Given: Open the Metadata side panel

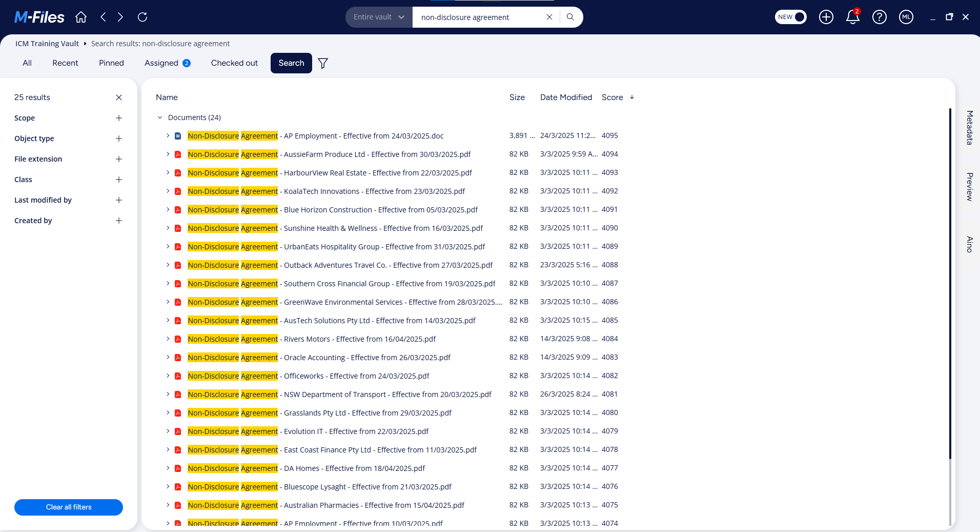Looking at the screenshot, I should click(969, 128).
